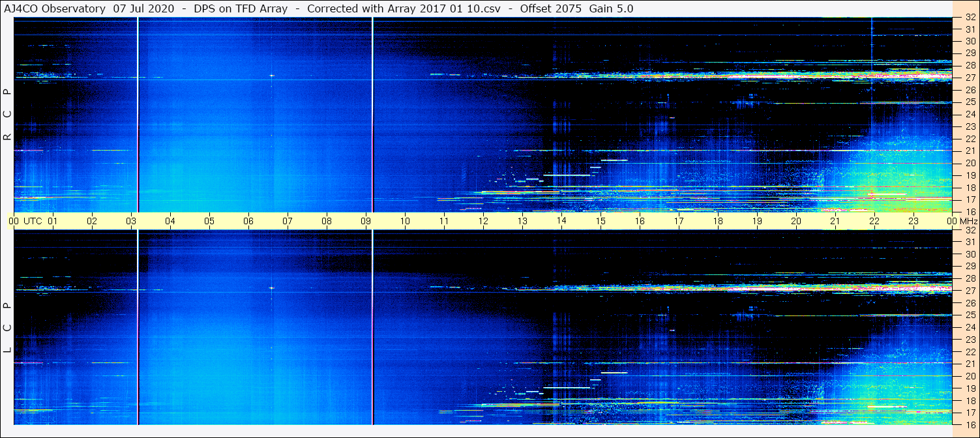
Task: Click the 18 UTC hour marker
Action: coord(718,221)
